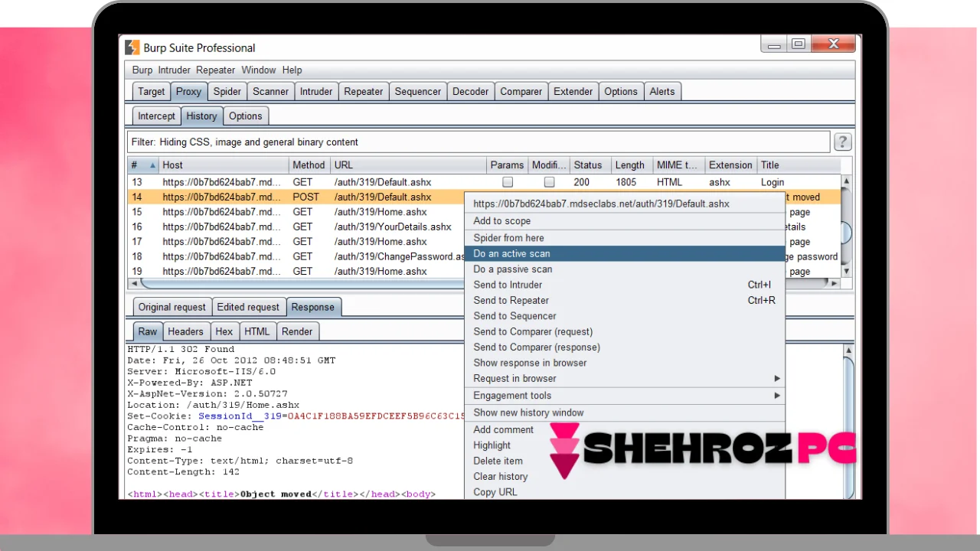Switch to the Decoder tab

471,91
